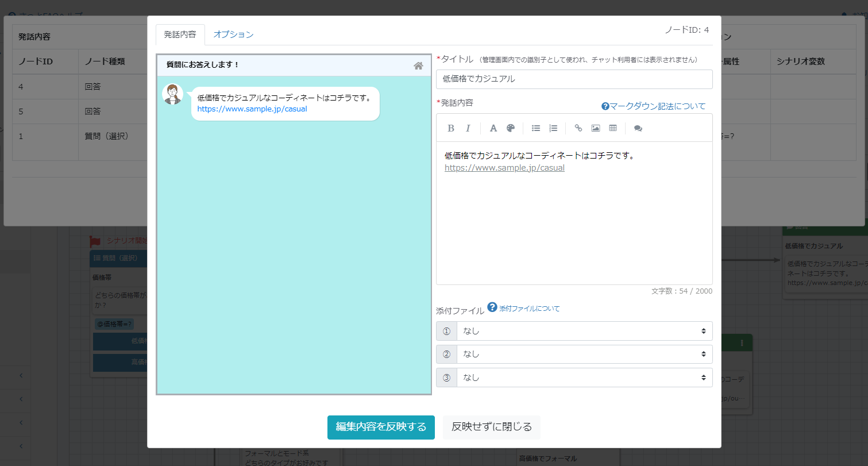Image resolution: width=868 pixels, height=466 pixels.
Task: Click 高価格でフォーマル node on background canvas
Action: pos(548,459)
